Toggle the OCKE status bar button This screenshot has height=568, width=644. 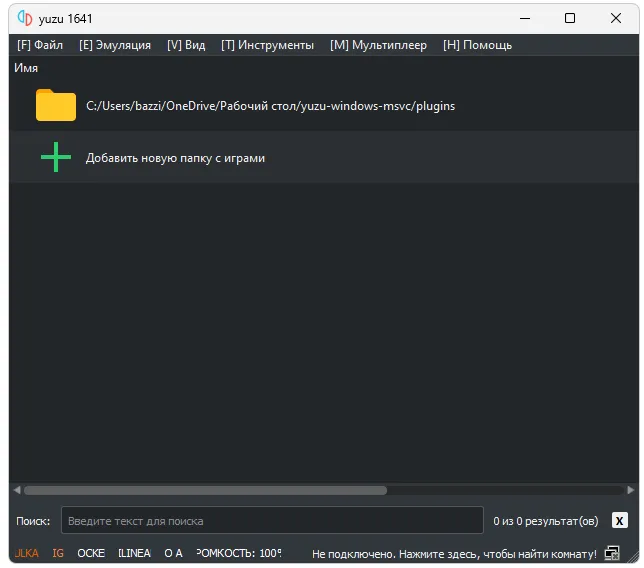(x=91, y=553)
